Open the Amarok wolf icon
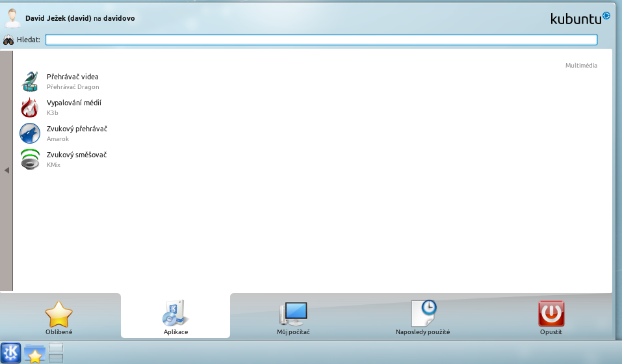622x364 pixels. click(30, 133)
